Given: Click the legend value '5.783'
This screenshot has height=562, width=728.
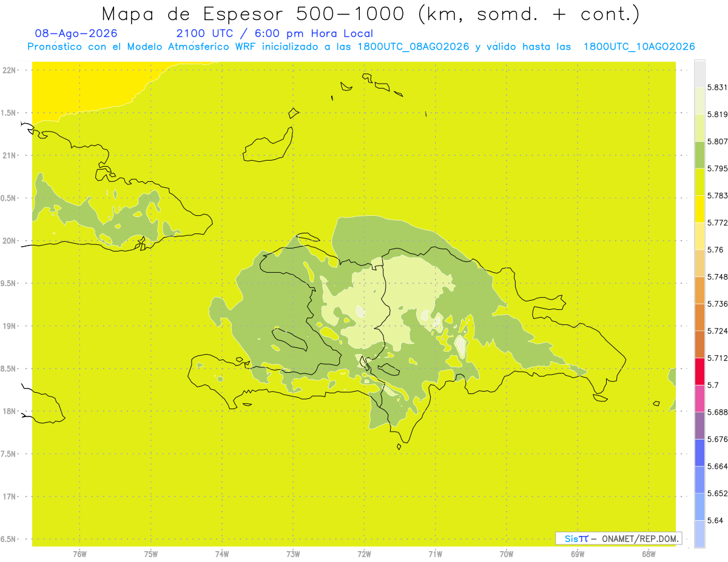Looking at the screenshot, I should pos(717,196).
